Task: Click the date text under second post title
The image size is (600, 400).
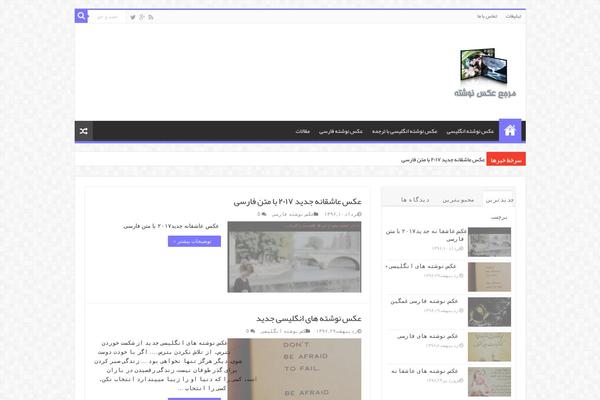Action: (339, 331)
